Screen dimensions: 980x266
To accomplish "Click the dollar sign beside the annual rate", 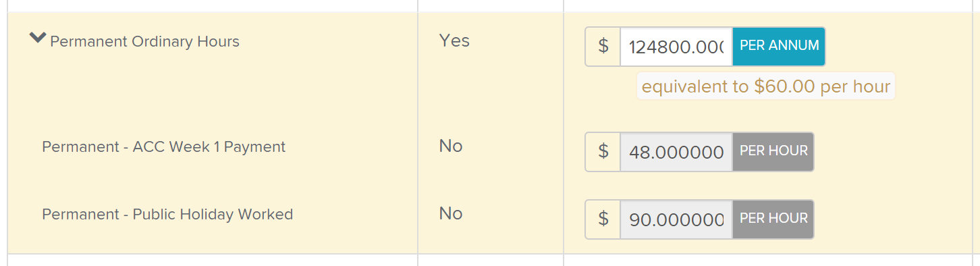I will [603, 47].
